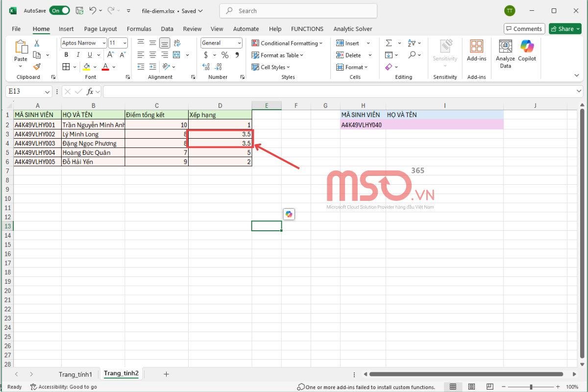
Task: Click the Decrease Indent icon
Action: tap(141, 67)
